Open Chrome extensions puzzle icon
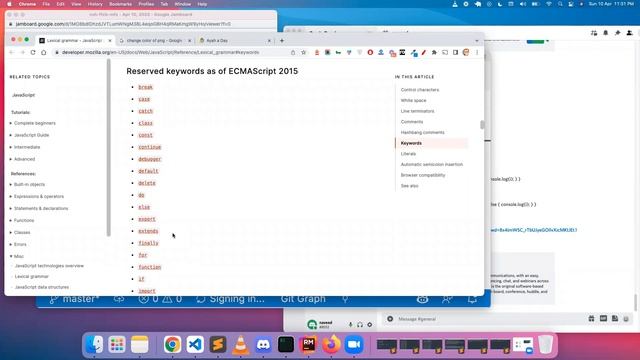The width and height of the screenshot is (640, 360). pos(434,52)
